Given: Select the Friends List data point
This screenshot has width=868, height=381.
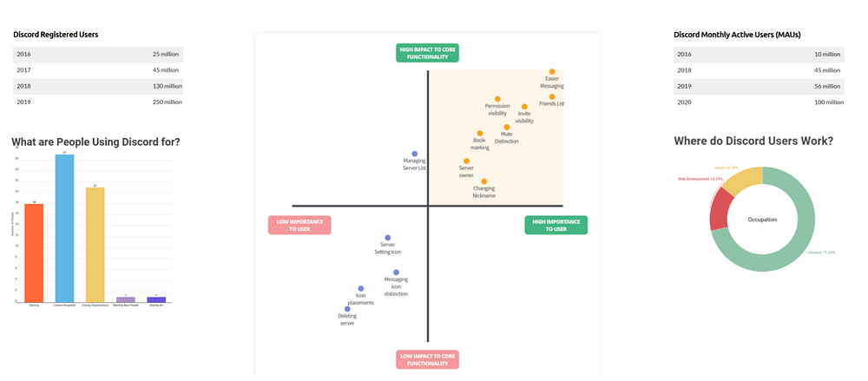Looking at the screenshot, I should pos(552,96).
